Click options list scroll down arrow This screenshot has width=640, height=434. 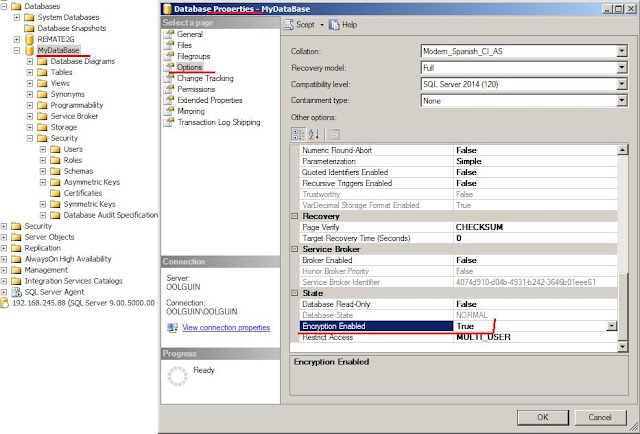point(622,347)
